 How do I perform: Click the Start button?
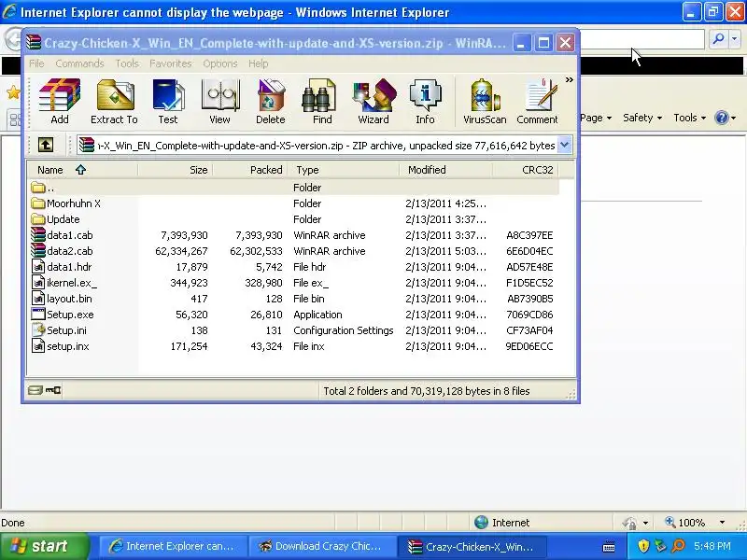45,546
